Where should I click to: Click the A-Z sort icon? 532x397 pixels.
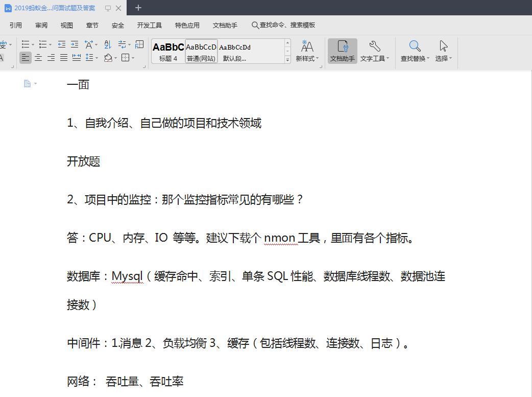click(108, 44)
